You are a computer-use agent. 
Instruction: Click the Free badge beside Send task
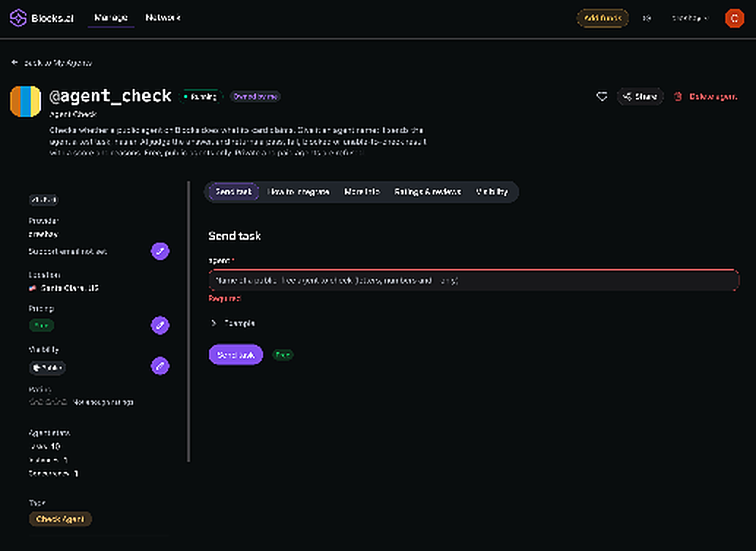(283, 355)
